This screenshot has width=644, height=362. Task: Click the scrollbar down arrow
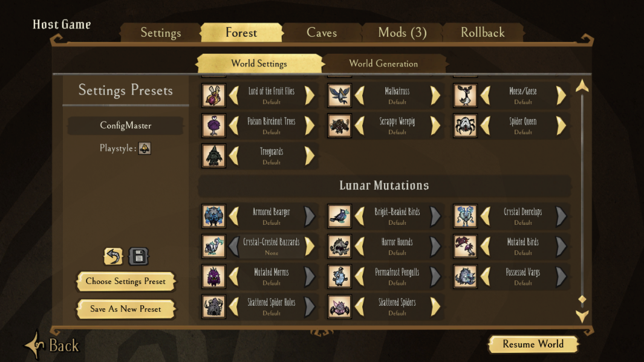[x=582, y=316]
